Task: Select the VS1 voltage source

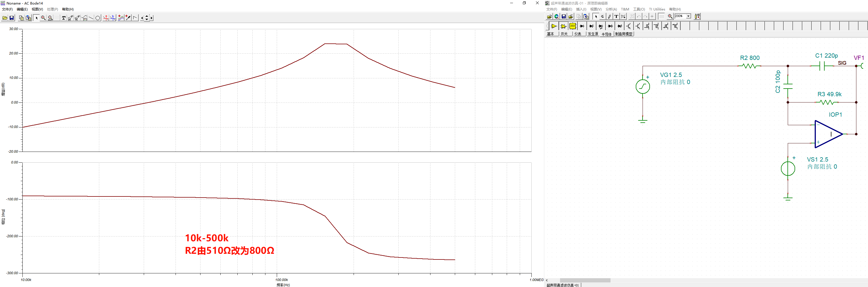Action: click(x=788, y=169)
